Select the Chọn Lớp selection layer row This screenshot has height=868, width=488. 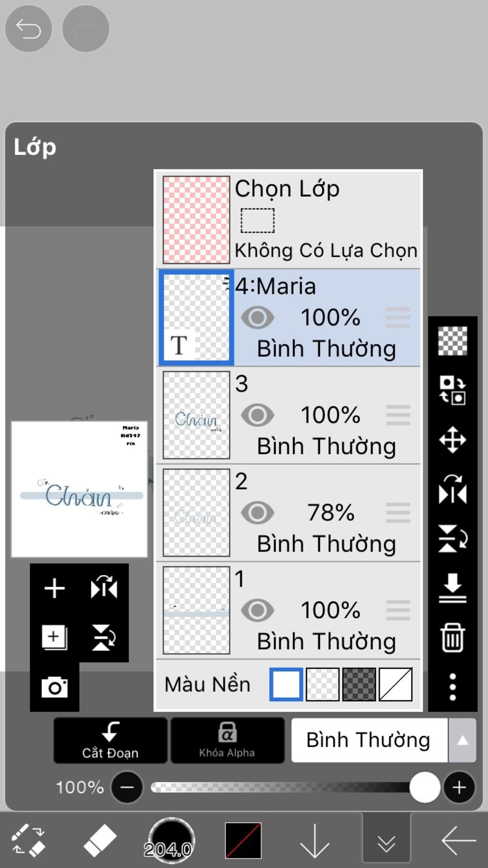point(288,220)
